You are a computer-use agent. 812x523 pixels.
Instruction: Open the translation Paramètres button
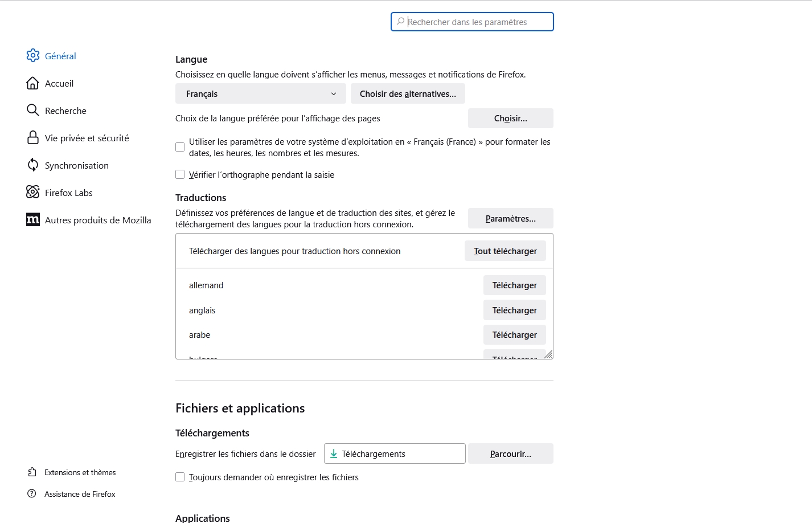(x=510, y=219)
